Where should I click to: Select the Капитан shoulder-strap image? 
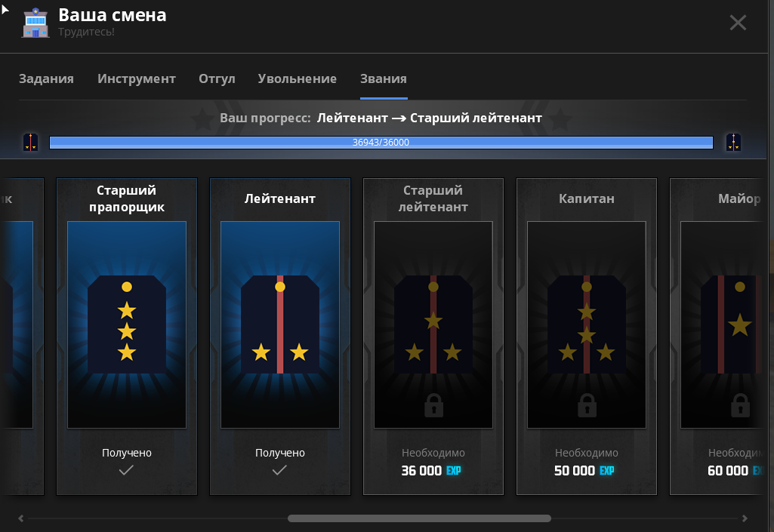[x=587, y=324]
